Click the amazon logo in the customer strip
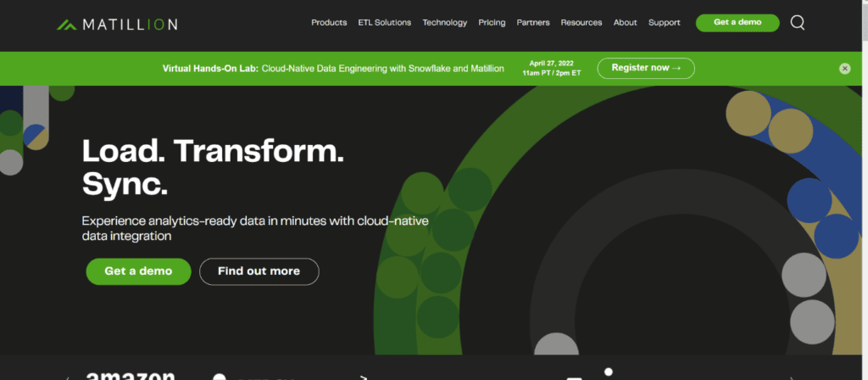Screen dimensions: 868x380 tap(131, 375)
